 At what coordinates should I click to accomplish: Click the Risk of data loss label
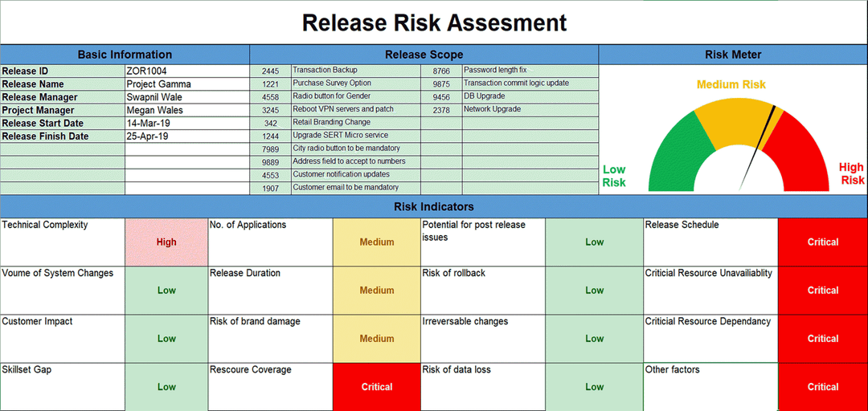457,370
